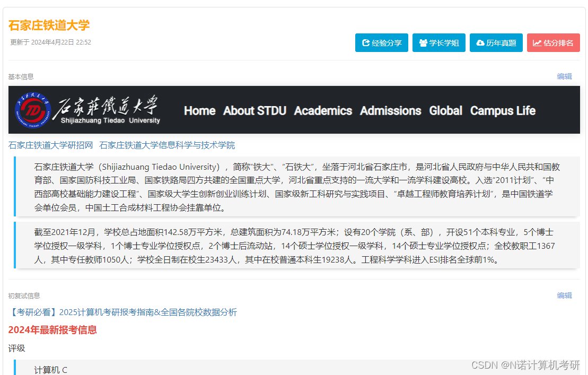
Task: Click the calligraphy 石家莊鐵道大學 banner name
Action: click(x=106, y=106)
